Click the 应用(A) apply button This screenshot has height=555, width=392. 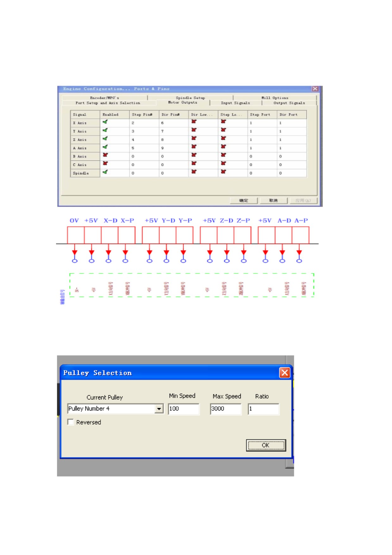[x=303, y=201]
